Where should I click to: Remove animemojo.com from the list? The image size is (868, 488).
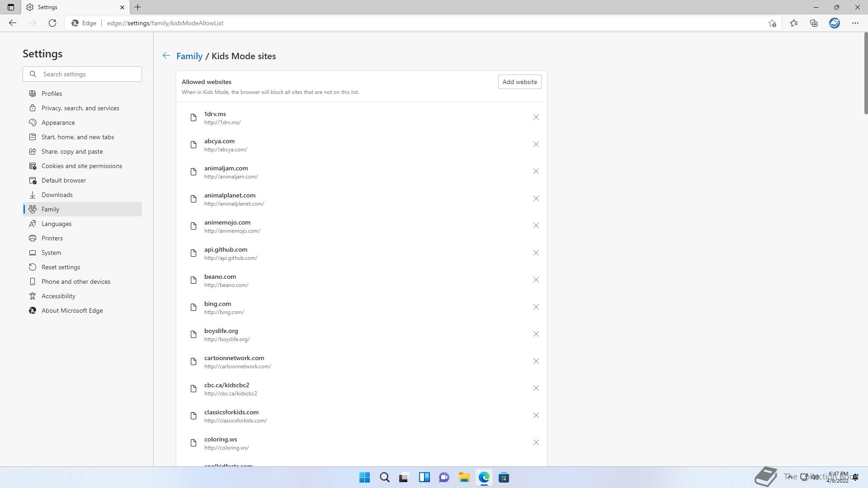coord(536,226)
